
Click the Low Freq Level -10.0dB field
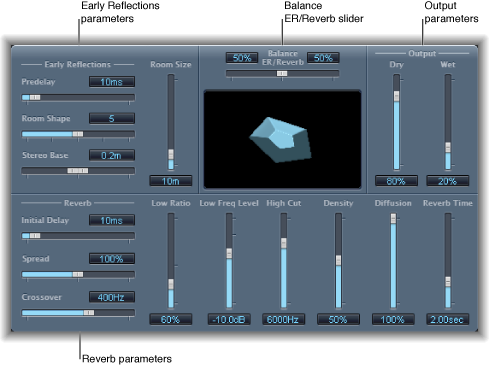tap(229, 319)
